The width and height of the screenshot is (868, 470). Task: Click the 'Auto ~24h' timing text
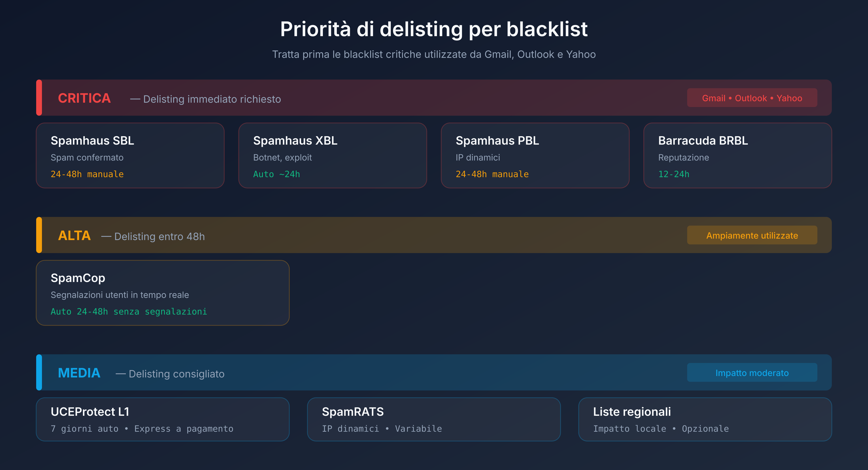[276, 174]
